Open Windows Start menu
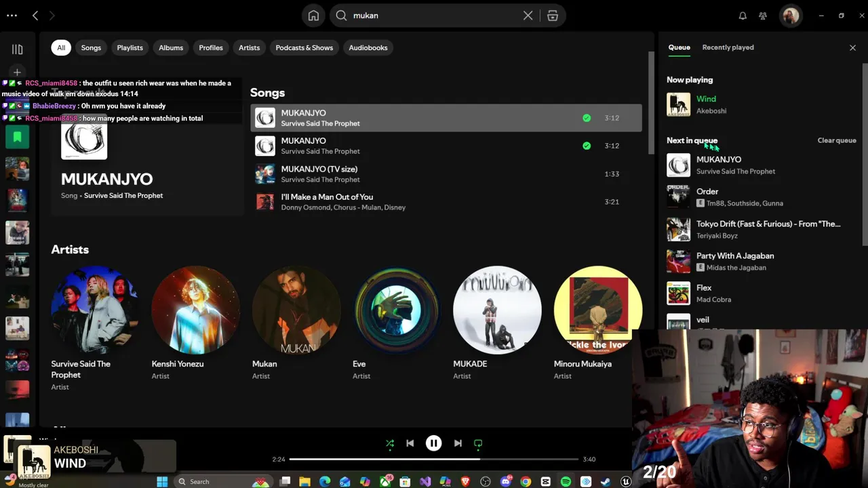 coord(162,482)
